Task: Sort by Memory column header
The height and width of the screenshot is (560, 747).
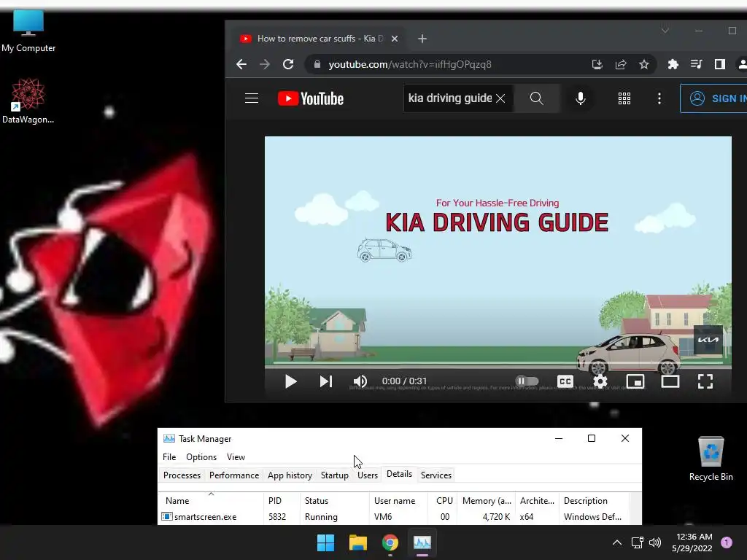Action: 487,500
